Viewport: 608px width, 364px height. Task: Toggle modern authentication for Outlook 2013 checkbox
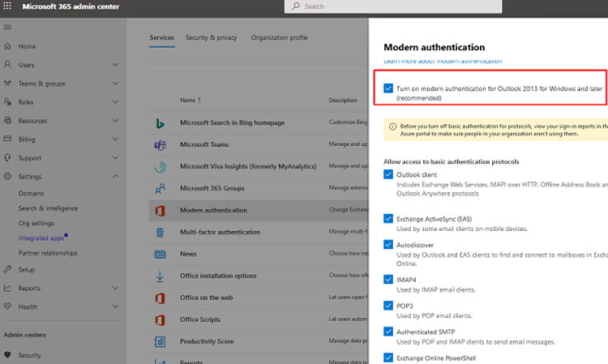pos(388,88)
